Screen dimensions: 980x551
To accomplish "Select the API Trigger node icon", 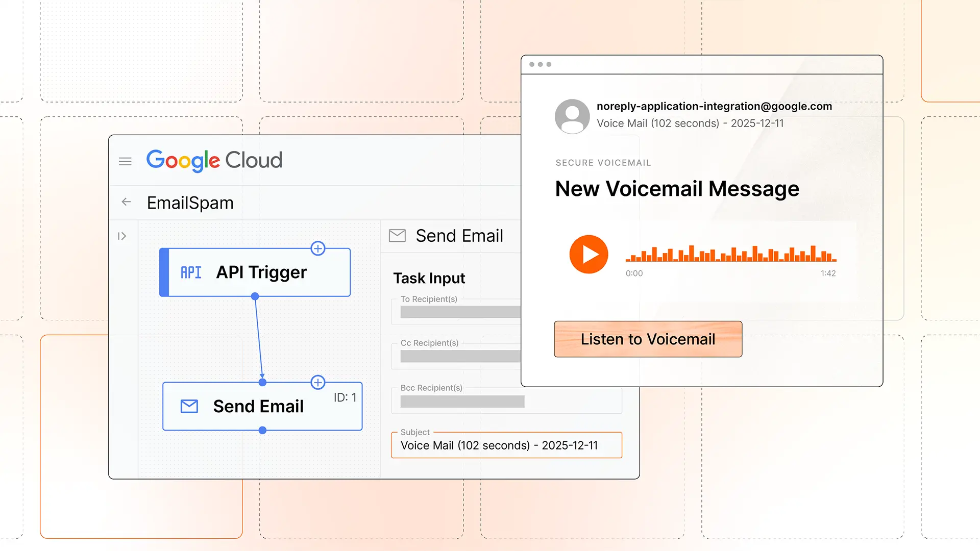I will click(190, 272).
